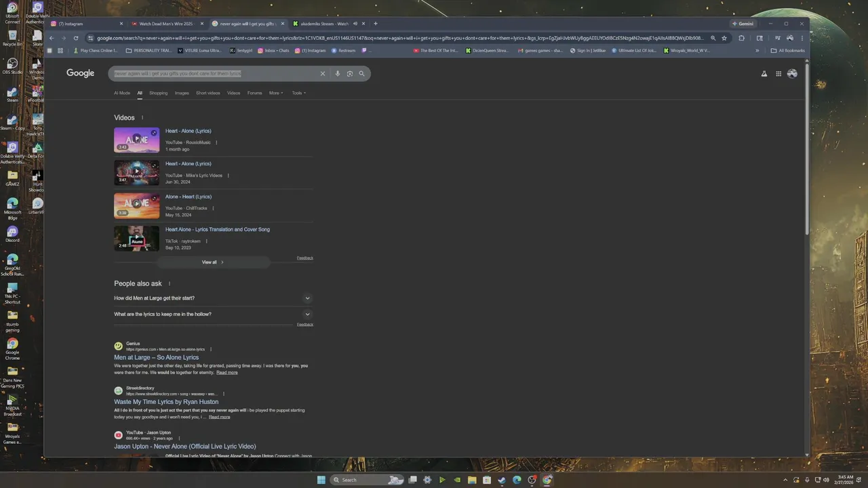This screenshot has height=488, width=868.
Task: Open Steam from the taskbar
Action: pos(502,480)
